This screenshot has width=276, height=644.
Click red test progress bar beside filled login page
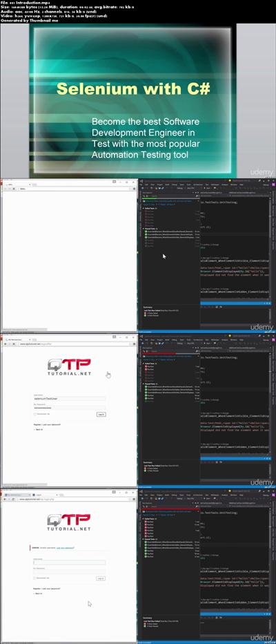pos(159,353)
